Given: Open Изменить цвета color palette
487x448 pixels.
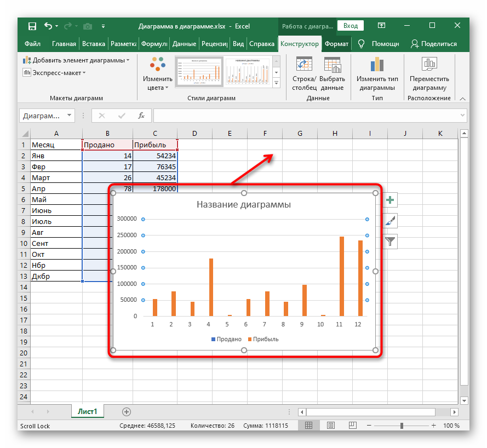Looking at the screenshot, I should (x=157, y=74).
